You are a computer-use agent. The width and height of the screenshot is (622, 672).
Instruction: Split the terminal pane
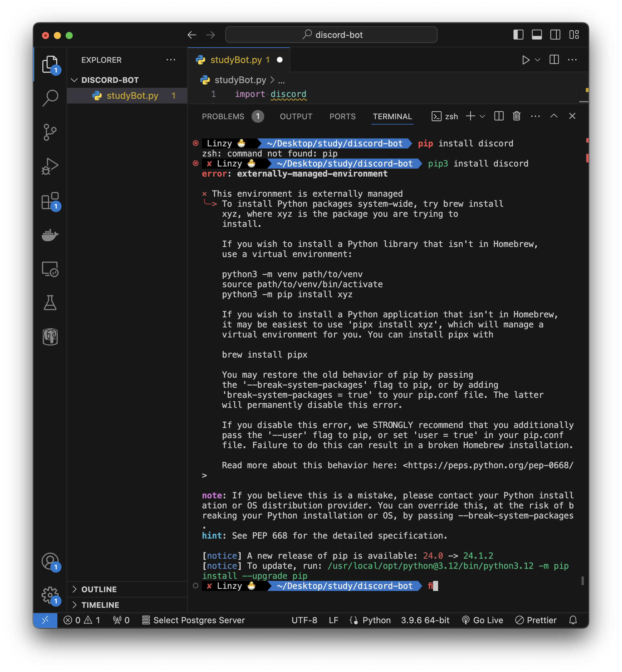[x=498, y=116]
